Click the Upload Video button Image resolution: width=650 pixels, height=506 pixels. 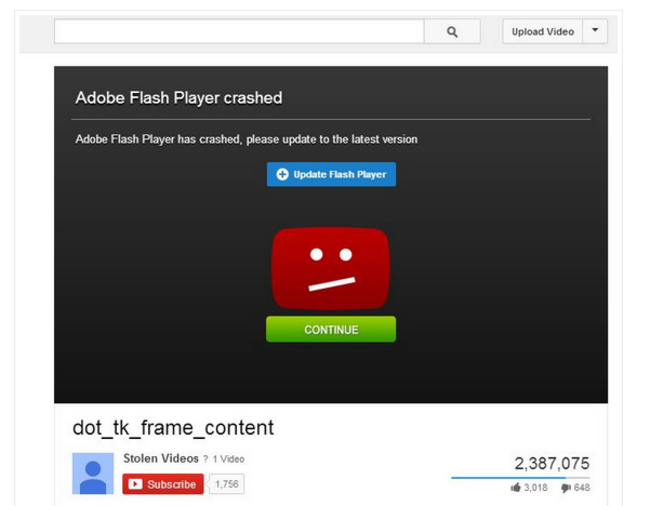pyautogui.click(x=543, y=31)
